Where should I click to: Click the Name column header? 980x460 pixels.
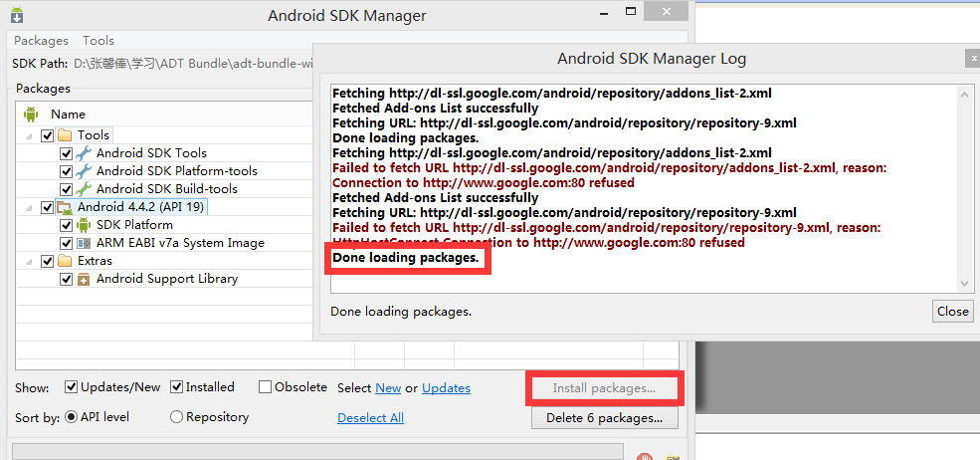coord(68,115)
